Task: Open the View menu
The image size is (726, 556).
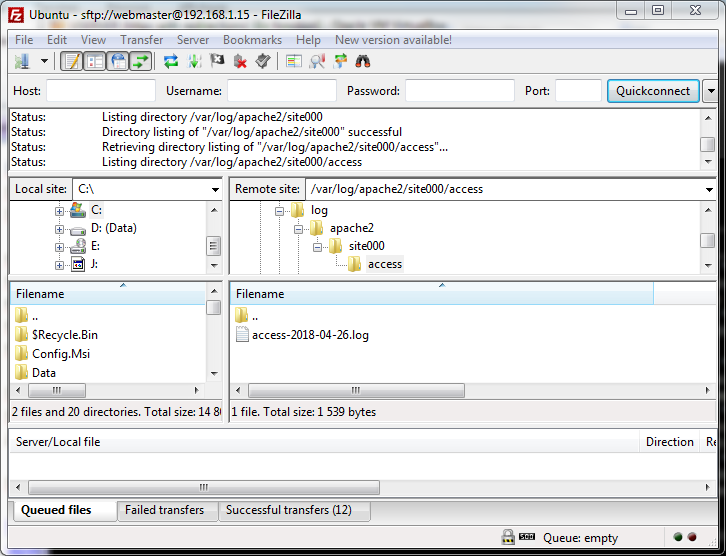Action: pyautogui.click(x=93, y=40)
